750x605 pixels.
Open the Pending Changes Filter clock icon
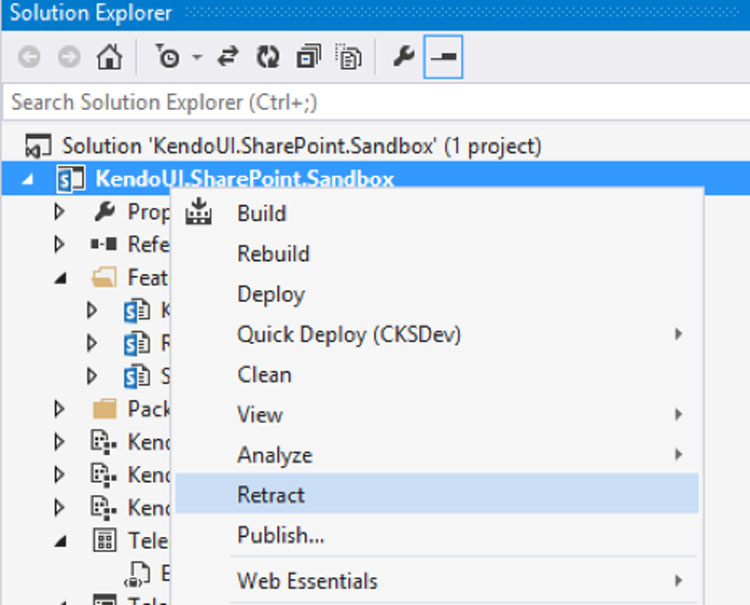tap(167, 56)
